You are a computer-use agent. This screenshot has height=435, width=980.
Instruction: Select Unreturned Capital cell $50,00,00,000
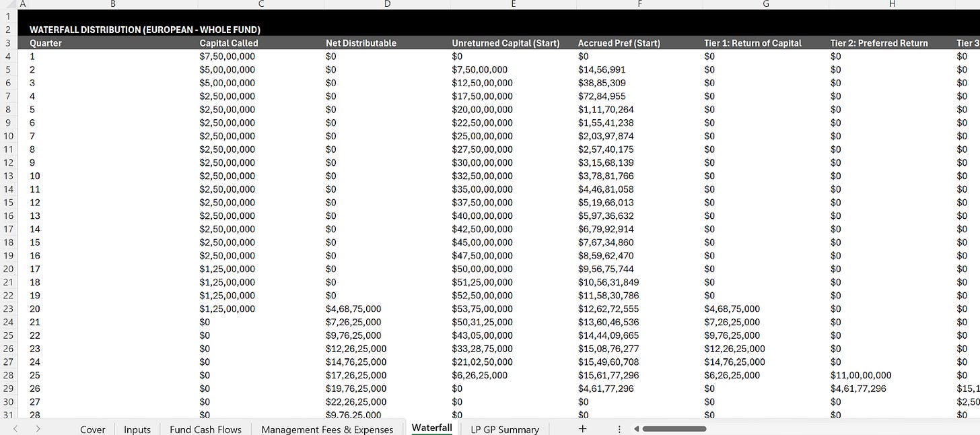point(482,269)
